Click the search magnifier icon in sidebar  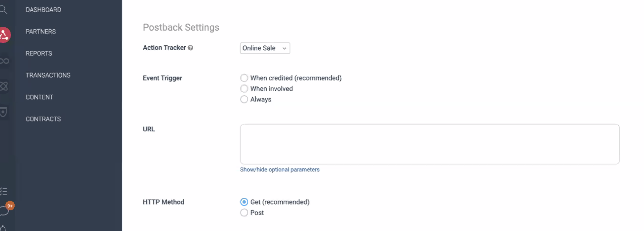[x=4, y=10]
